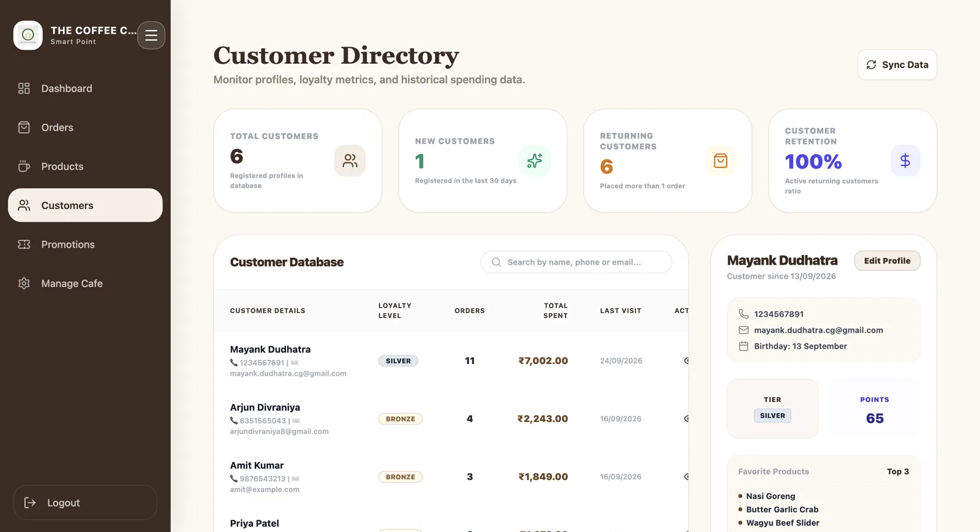Click the Sync Data button
Screen dimensions: 980x532
897,65
